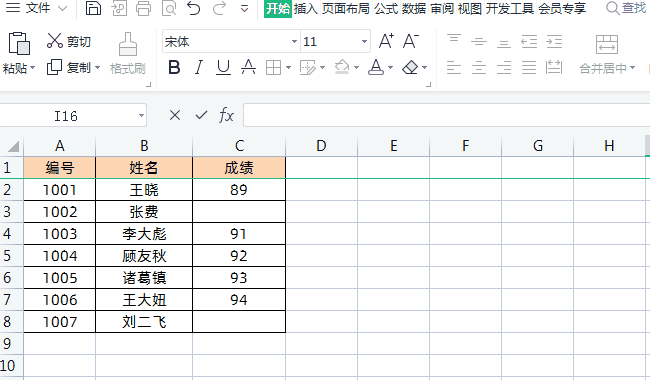Click the cell style brush icon
The image size is (650, 380).
point(308,67)
